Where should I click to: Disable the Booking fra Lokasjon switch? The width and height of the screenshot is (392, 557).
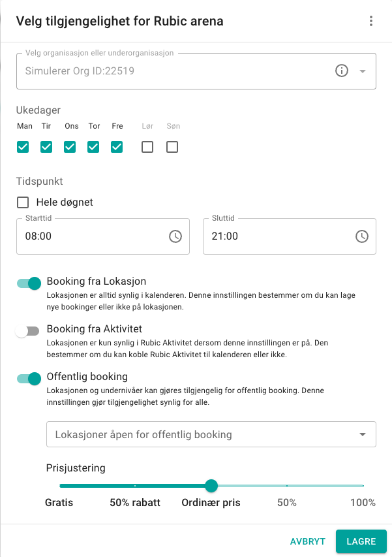pos(29,283)
